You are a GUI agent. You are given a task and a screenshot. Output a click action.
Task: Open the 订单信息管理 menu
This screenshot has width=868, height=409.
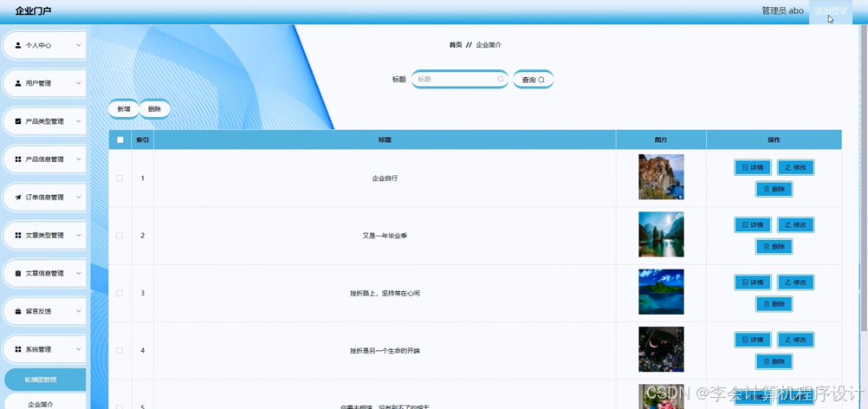[45, 198]
